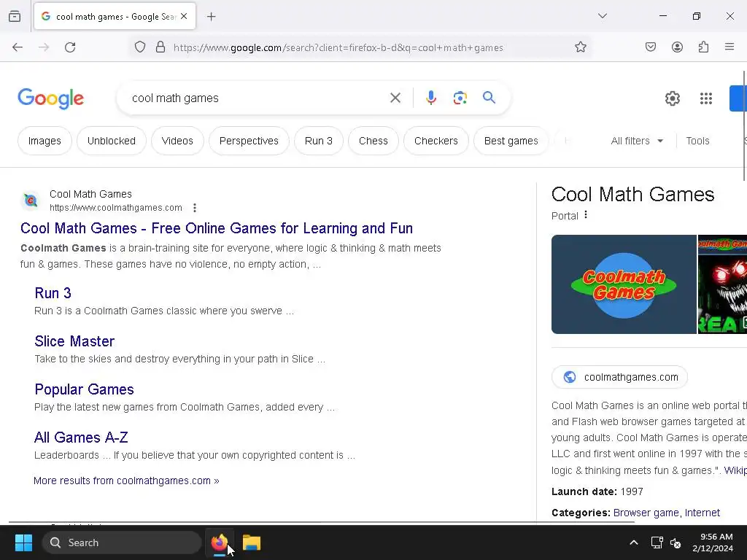
Task: Open the All Games A-Z sitelink
Action: [81, 437]
